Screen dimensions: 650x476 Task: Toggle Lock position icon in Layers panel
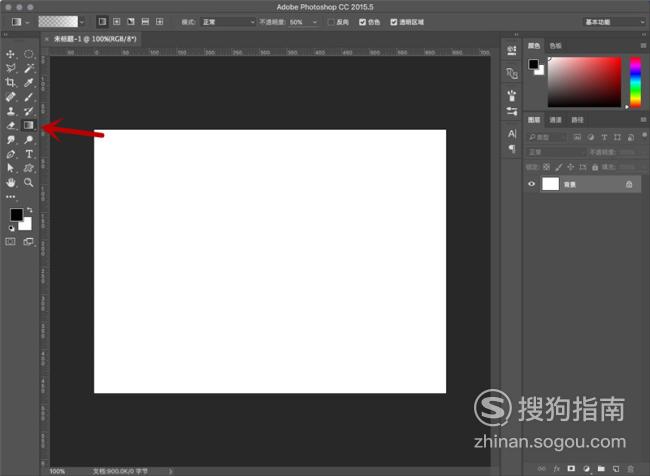point(571,167)
